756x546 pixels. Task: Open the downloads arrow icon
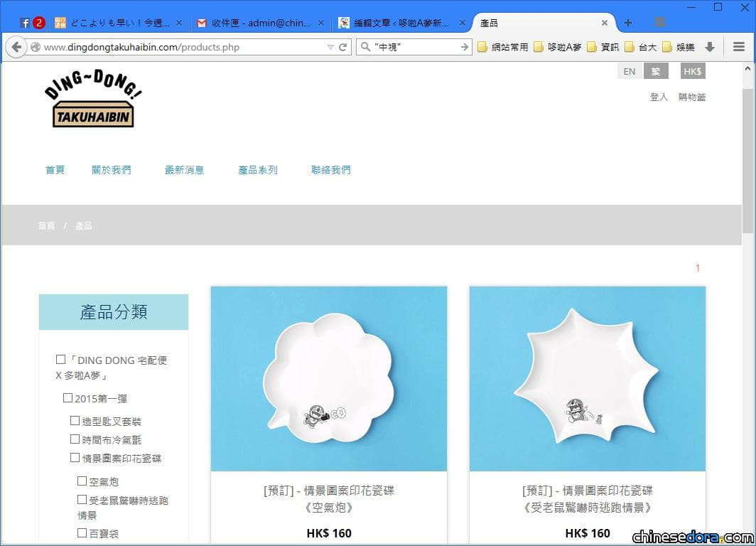[710, 47]
